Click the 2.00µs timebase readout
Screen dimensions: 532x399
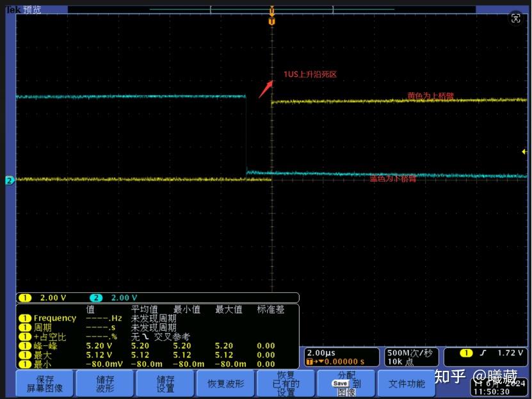pyautogui.click(x=321, y=353)
